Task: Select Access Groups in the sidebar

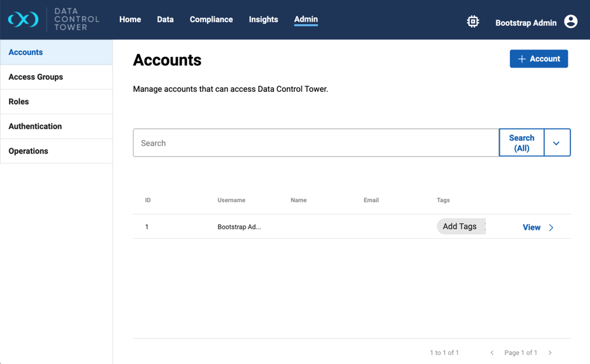Action: (36, 77)
